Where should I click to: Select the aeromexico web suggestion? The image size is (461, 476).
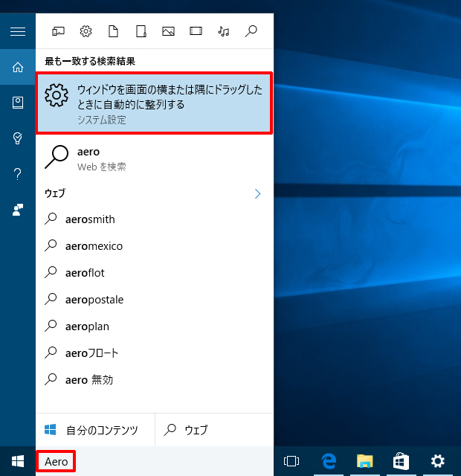click(154, 246)
